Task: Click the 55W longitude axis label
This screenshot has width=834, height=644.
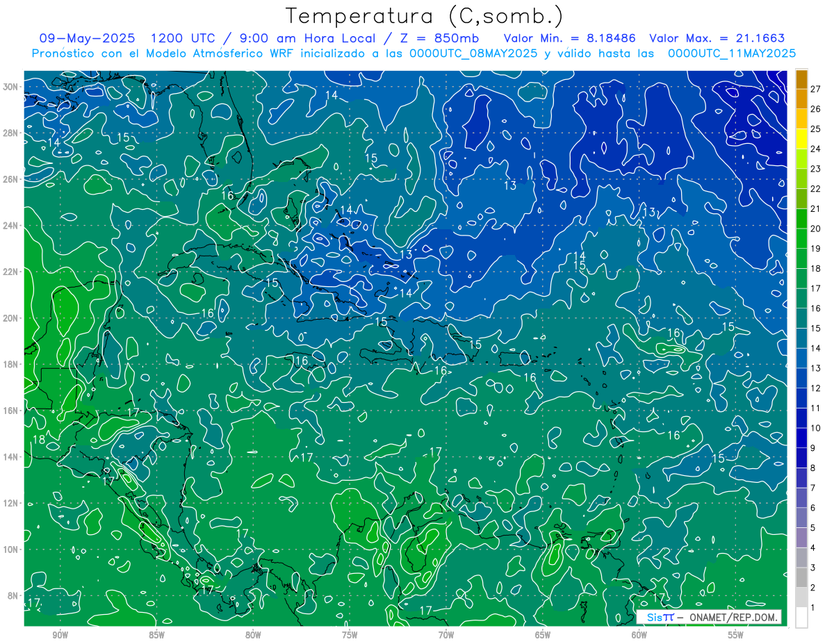Action: pos(736,635)
